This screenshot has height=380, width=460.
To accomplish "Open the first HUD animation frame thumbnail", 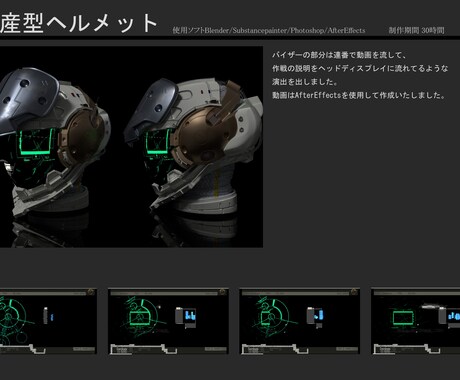I will point(48,321).
